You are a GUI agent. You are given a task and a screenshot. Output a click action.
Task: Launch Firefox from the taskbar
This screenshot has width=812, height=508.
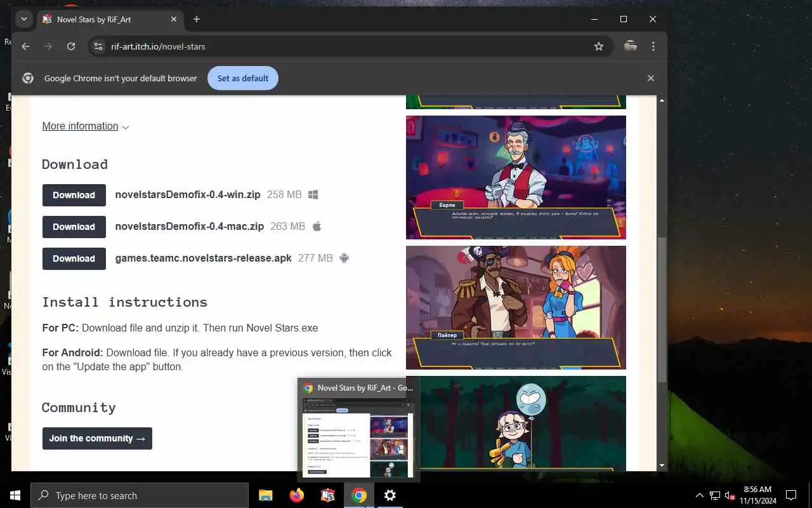pos(296,495)
